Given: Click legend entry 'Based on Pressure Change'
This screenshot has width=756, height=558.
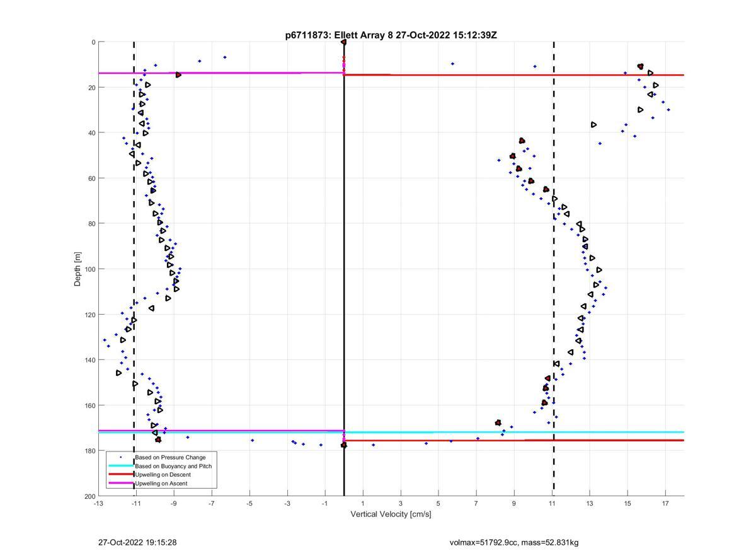Looking at the screenshot, I should [x=170, y=457].
